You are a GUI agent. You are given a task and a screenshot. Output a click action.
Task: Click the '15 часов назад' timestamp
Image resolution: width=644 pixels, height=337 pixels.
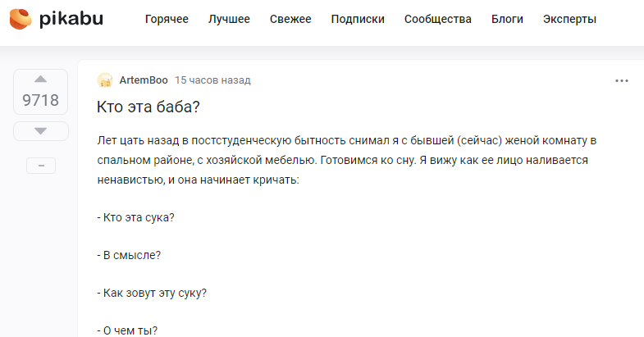(212, 80)
